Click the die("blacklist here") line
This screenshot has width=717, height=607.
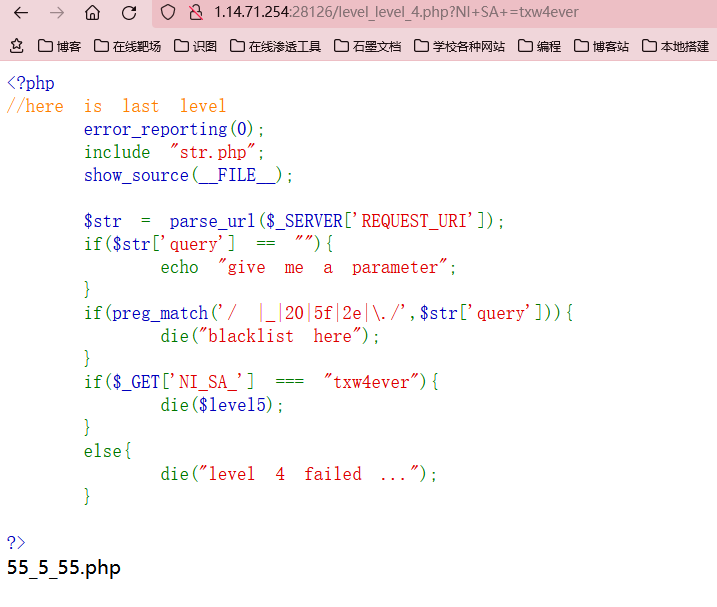270,336
